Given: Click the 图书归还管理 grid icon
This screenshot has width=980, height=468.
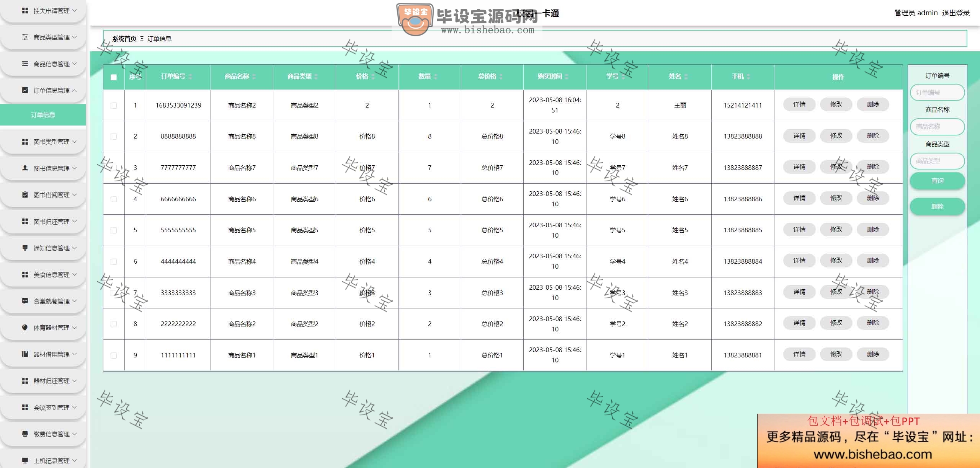Looking at the screenshot, I should (25, 222).
